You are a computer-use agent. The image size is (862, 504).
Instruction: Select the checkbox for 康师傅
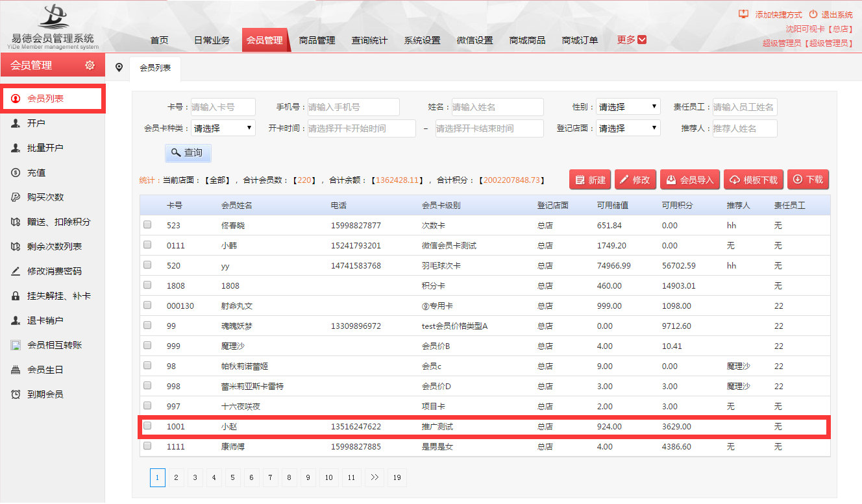[147, 446]
